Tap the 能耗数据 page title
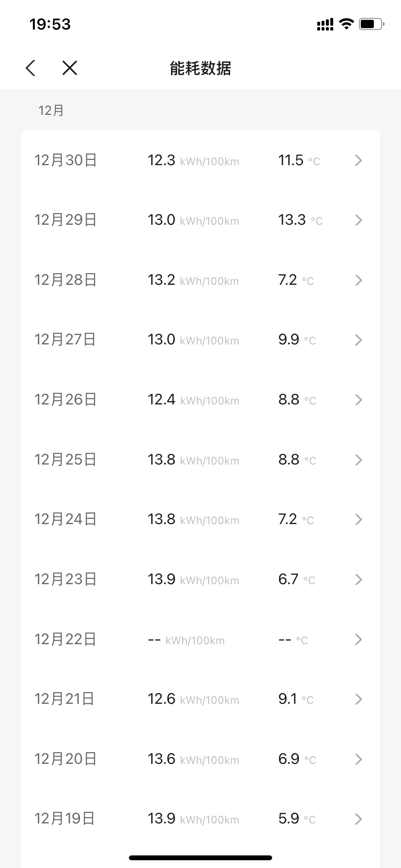The height and width of the screenshot is (868, 401). (200, 68)
